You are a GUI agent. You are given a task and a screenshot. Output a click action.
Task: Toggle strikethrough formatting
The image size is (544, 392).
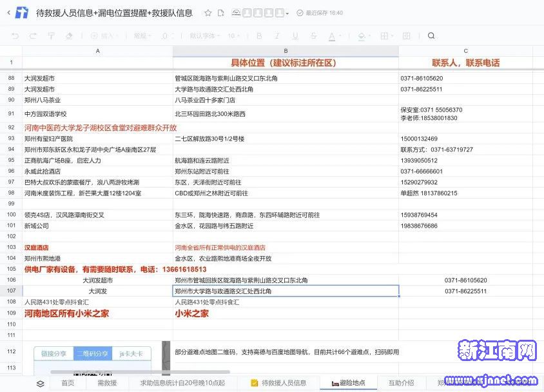click(x=314, y=35)
